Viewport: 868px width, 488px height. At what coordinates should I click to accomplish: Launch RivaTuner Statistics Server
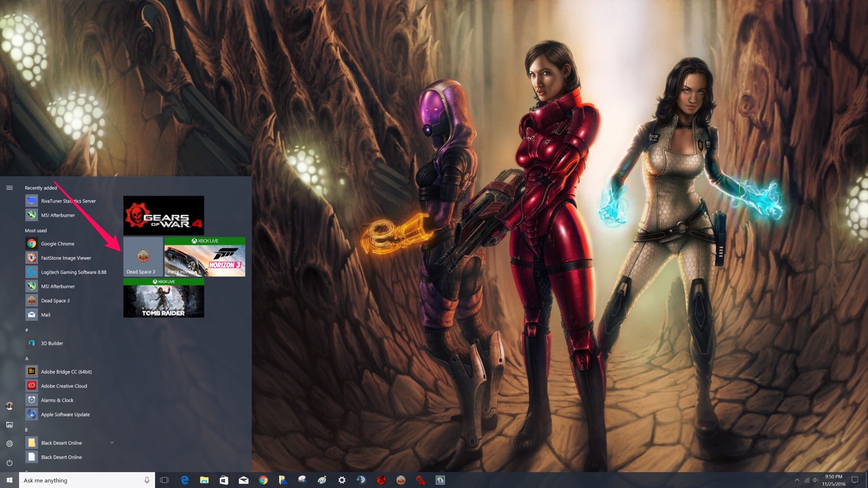[x=67, y=201]
